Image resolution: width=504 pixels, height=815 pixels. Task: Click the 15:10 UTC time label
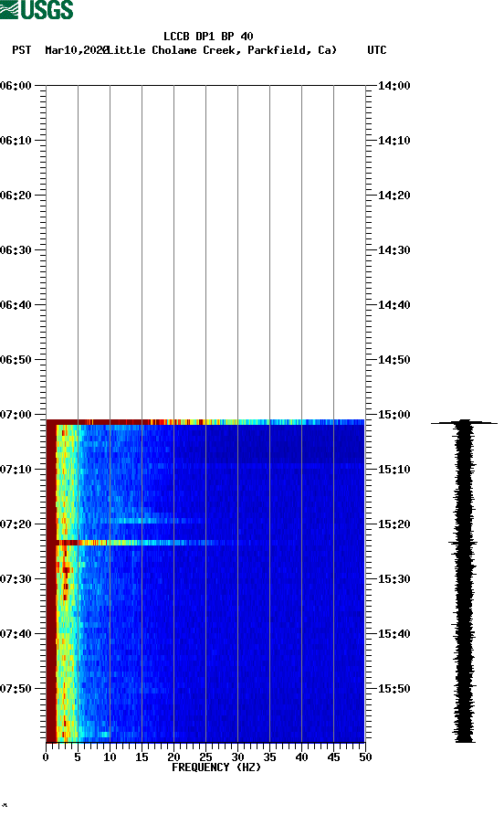(x=394, y=470)
